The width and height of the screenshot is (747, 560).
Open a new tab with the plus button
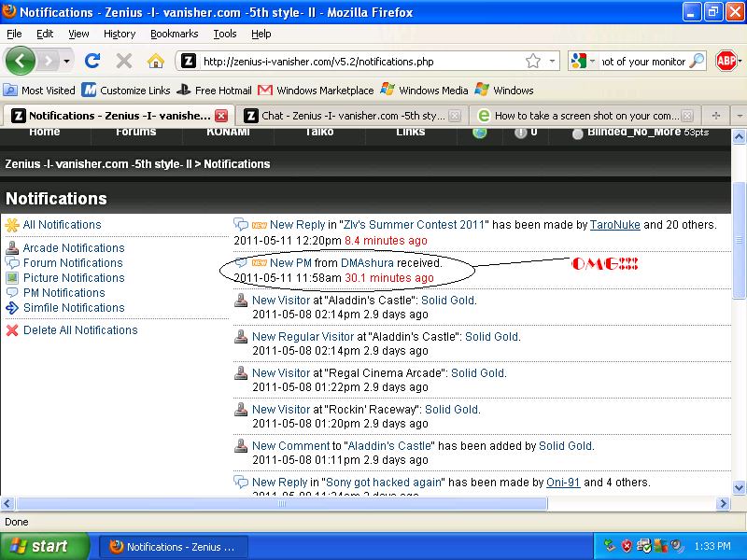pos(715,115)
